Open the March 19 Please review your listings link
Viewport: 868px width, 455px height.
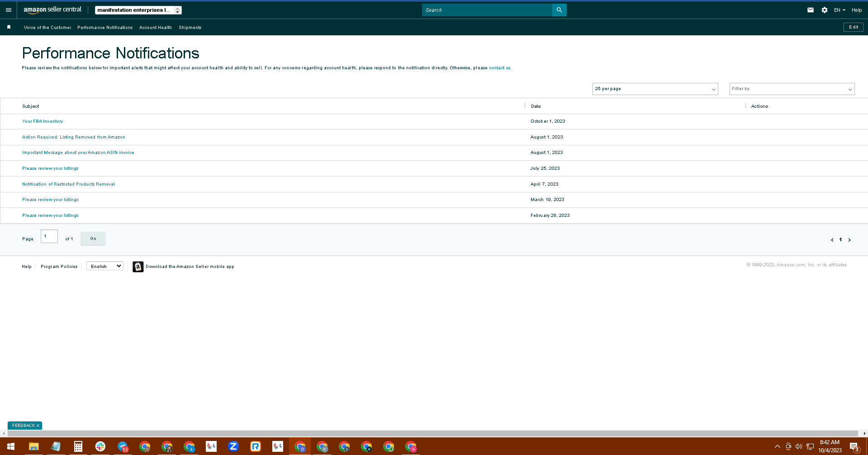coord(50,200)
